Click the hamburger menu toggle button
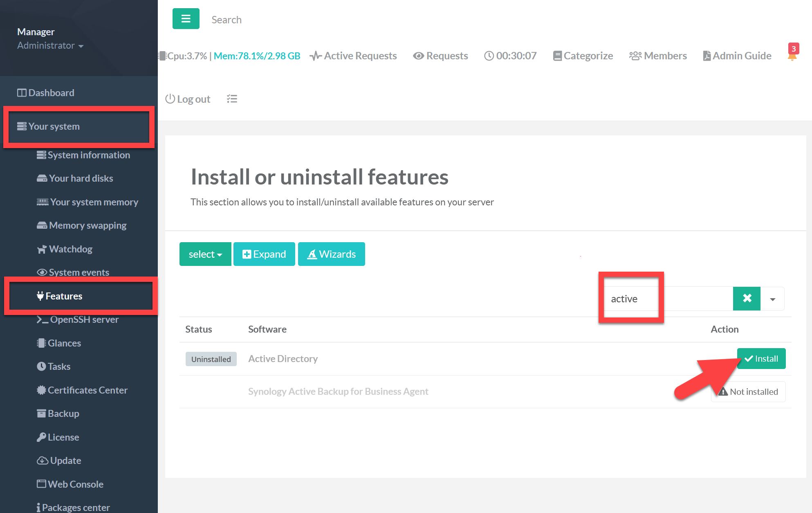 tap(186, 19)
